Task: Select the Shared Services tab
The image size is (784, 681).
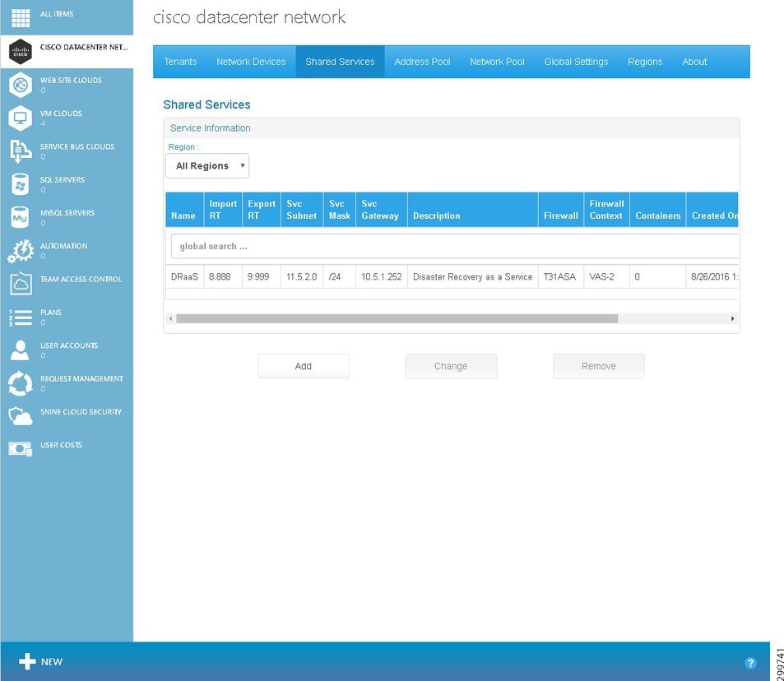Action: 340,62
